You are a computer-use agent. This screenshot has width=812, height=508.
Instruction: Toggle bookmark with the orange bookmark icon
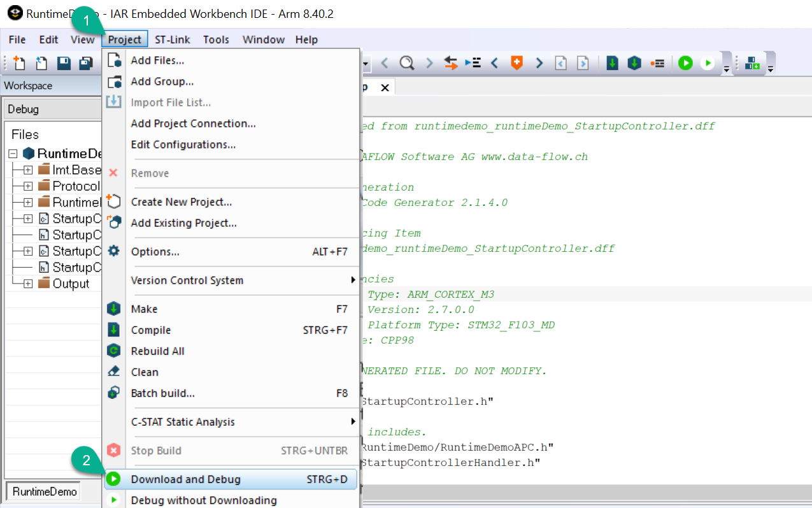pos(517,63)
